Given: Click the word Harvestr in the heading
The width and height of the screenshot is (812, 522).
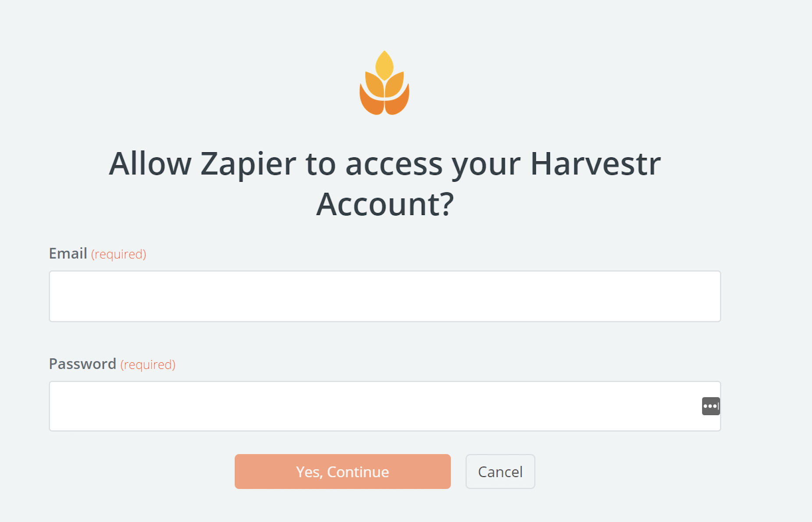Looking at the screenshot, I should tap(595, 164).
